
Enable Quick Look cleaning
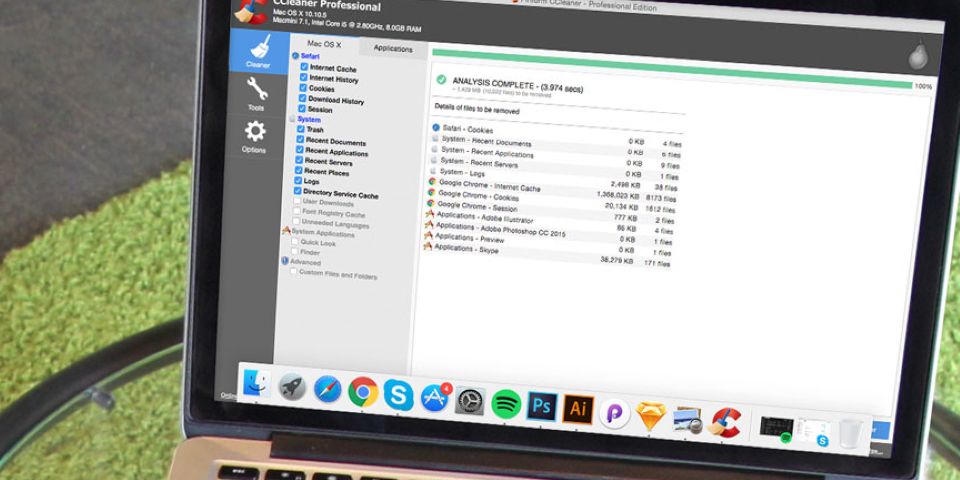click(x=294, y=241)
